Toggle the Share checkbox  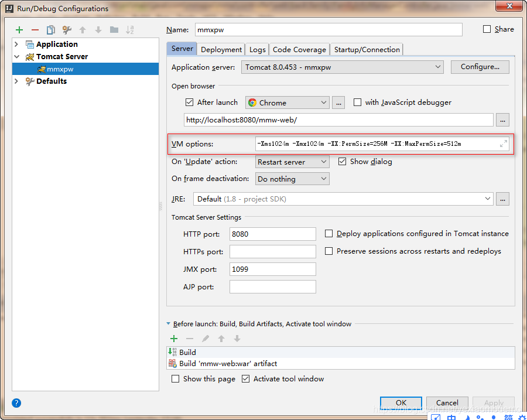click(487, 29)
